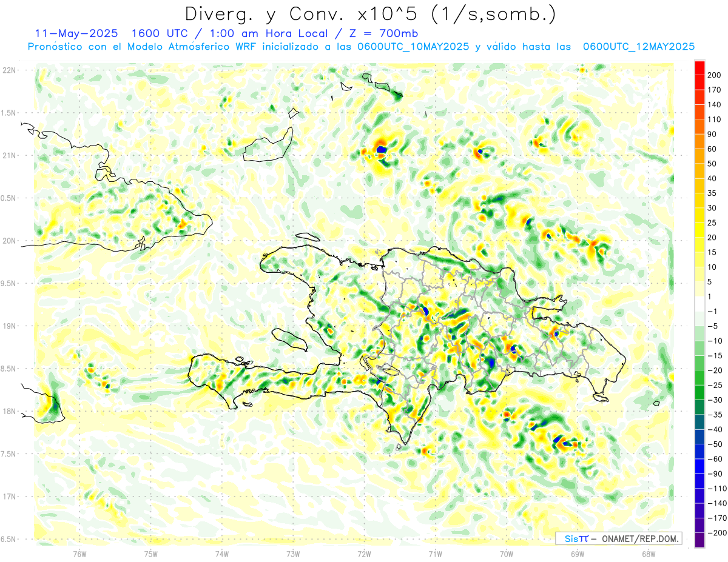Select the "72W" longitude label
Screen dimensions: 728x562
364,553
